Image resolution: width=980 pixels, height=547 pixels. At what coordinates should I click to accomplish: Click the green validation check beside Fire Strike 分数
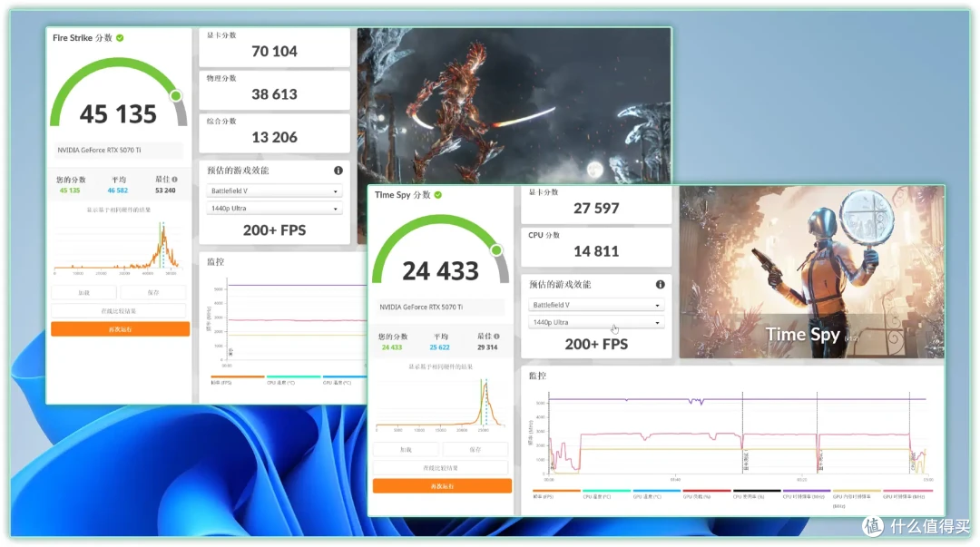pyautogui.click(x=120, y=38)
